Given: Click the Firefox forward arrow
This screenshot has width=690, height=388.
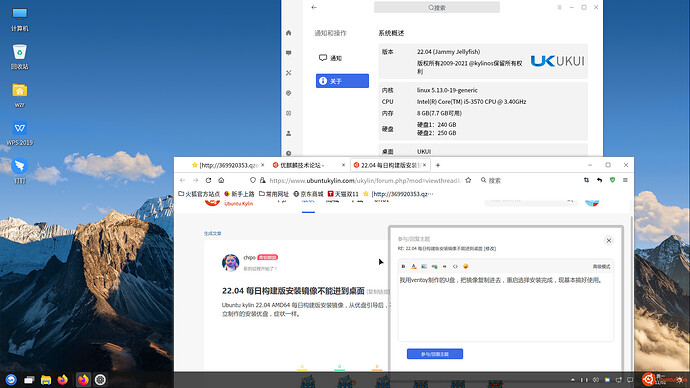Looking at the screenshot, I should 195,180.
